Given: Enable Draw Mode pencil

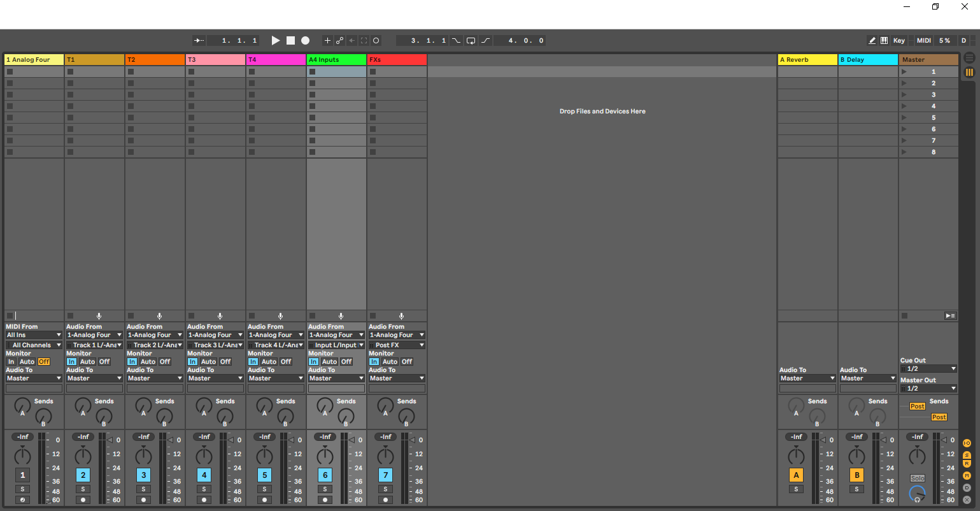Looking at the screenshot, I should tap(872, 40).
